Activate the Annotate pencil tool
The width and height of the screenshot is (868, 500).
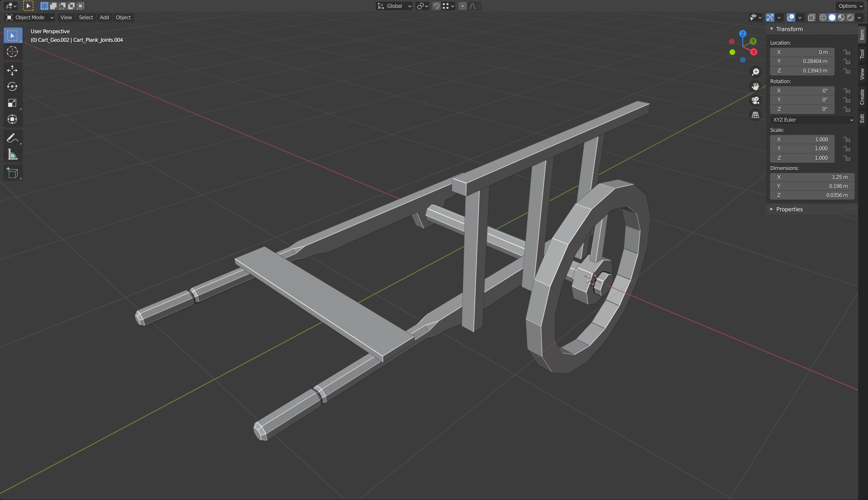coord(12,138)
